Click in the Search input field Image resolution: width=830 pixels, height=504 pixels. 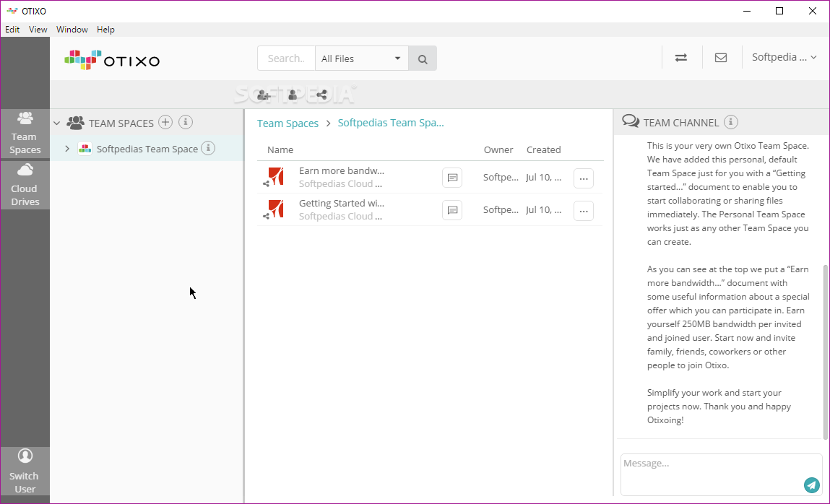286,58
